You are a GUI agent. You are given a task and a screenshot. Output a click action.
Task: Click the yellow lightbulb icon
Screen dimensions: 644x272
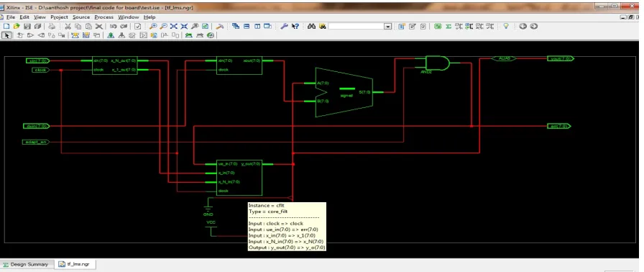[506, 27]
